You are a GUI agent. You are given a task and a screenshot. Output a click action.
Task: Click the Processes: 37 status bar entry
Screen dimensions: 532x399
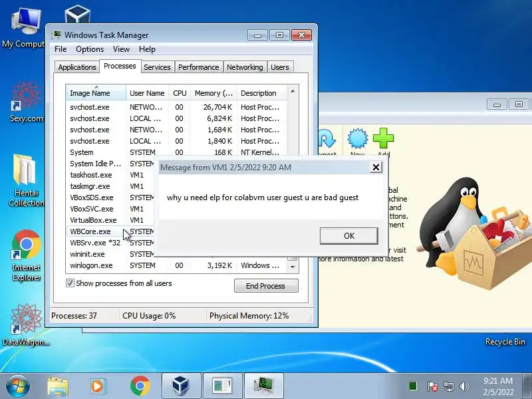74,315
